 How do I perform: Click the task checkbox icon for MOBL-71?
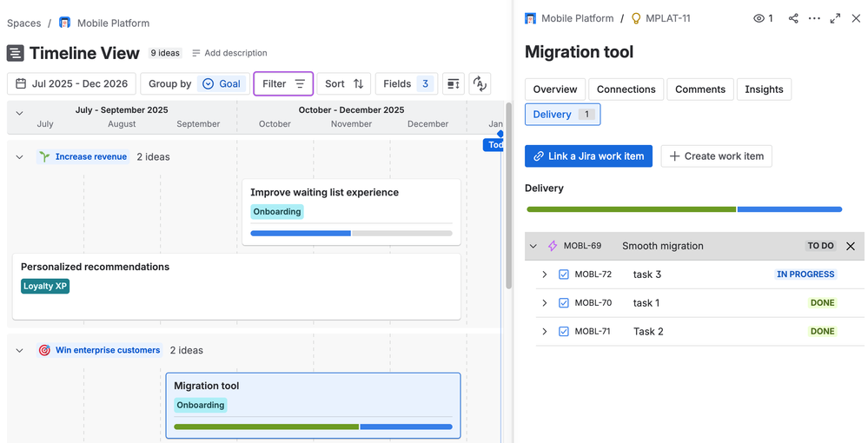click(x=564, y=331)
